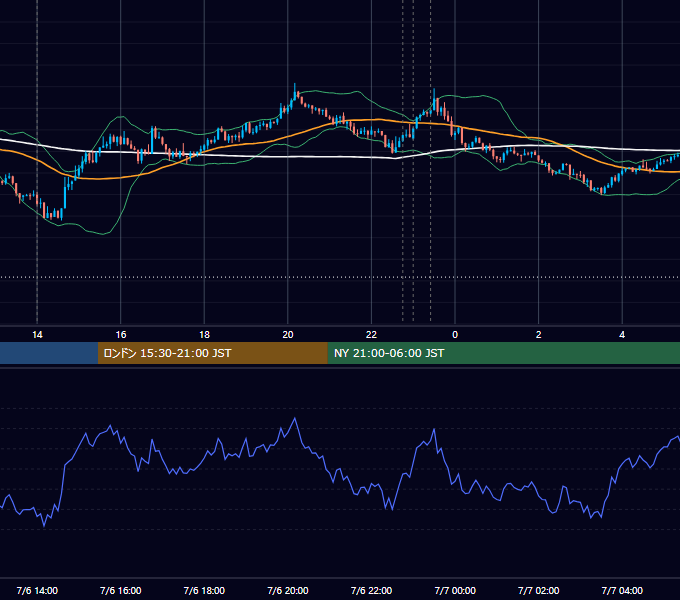680x600 pixels.
Task: Click the 7/6 20:00 time label
Action: (x=288, y=590)
